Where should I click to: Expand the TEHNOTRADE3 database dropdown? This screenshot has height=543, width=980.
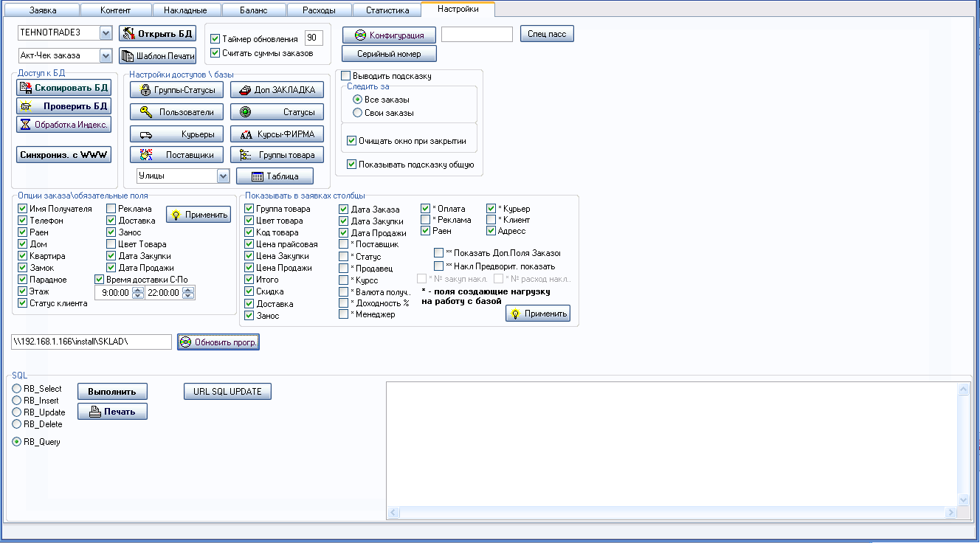pyautogui.click(x=105, y=32)
